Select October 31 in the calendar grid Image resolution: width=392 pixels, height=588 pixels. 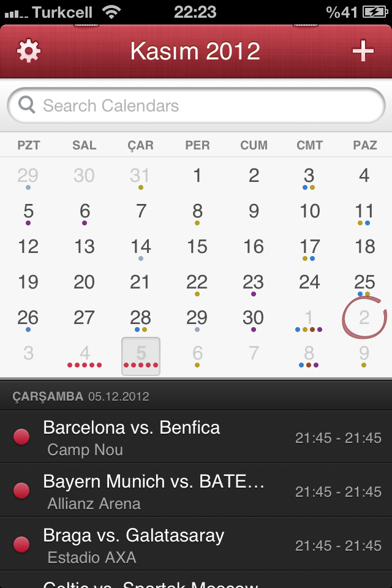click(141, 178)
